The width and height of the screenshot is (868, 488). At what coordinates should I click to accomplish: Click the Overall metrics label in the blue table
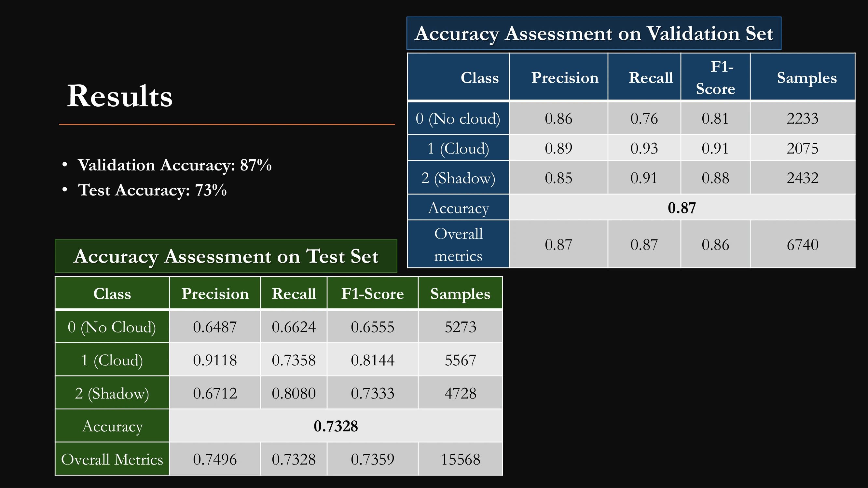(x=458, y=245)
